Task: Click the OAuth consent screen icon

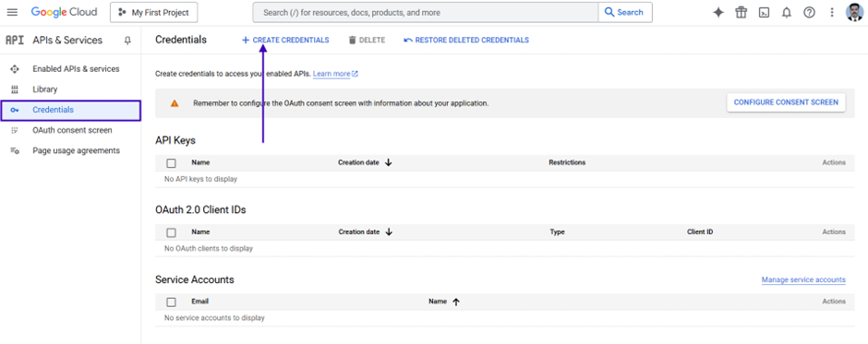Action: pos(15,131)
